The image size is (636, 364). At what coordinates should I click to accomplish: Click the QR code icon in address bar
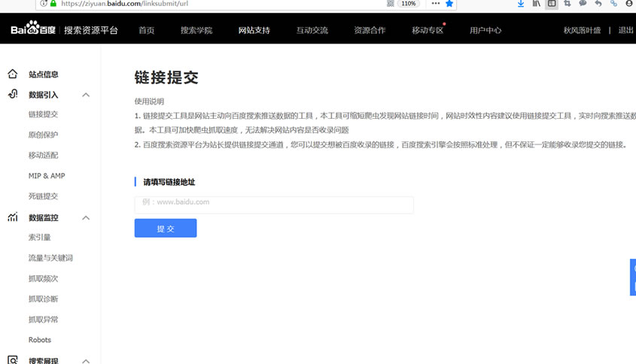[x=390, y=4]
